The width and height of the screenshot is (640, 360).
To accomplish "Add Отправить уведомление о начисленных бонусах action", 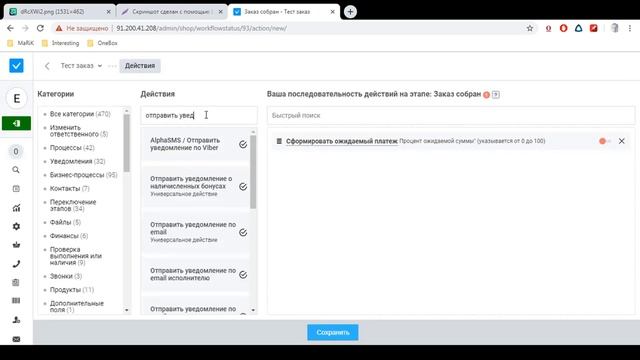I will 243,187.
